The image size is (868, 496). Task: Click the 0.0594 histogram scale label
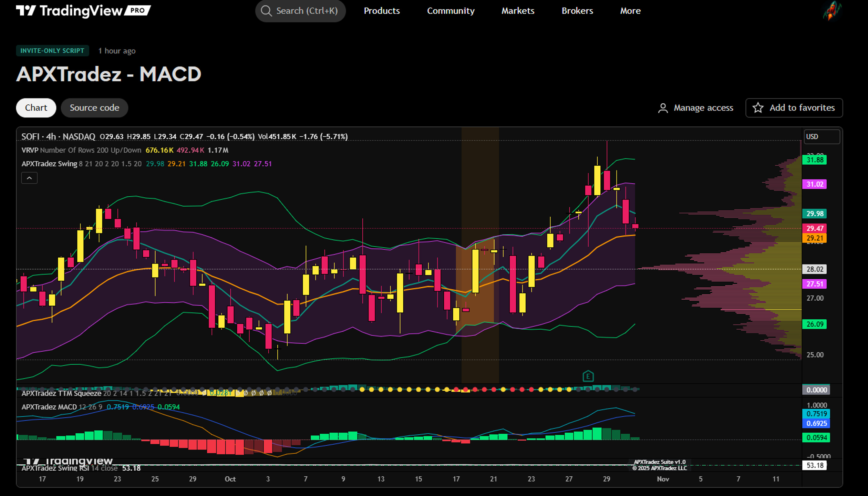click(x=816, y=438)
